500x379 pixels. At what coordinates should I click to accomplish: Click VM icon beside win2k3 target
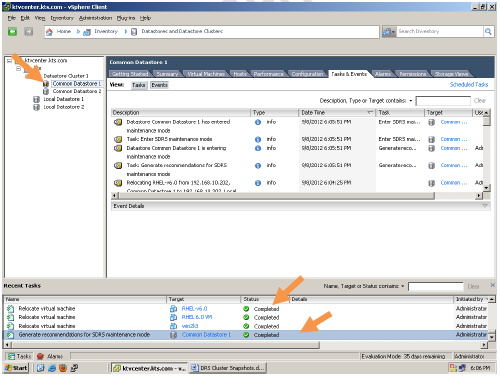(174, 326)
